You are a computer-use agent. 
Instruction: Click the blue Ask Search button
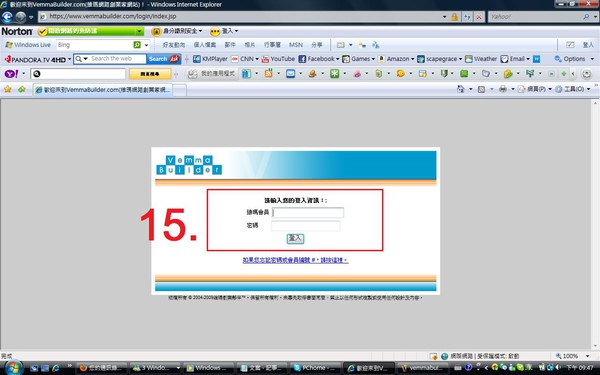pos(163,59)
